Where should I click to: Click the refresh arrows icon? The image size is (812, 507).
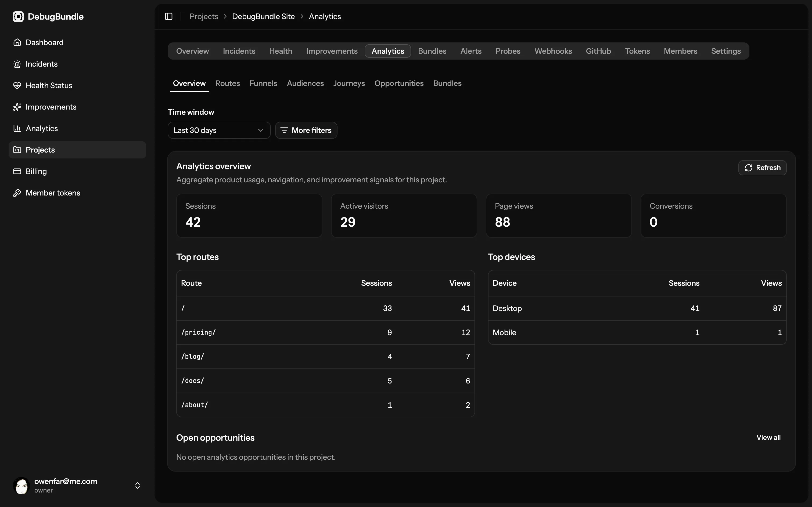(749, 168)
